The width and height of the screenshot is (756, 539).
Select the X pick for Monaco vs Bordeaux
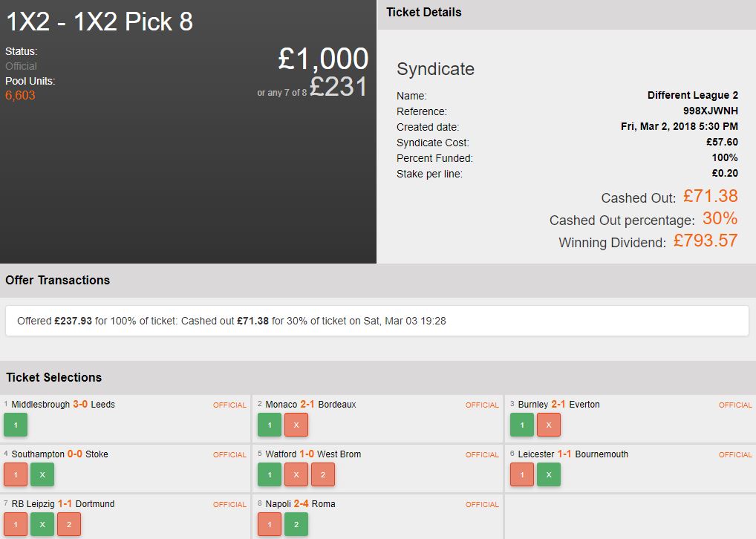point(296,425)
